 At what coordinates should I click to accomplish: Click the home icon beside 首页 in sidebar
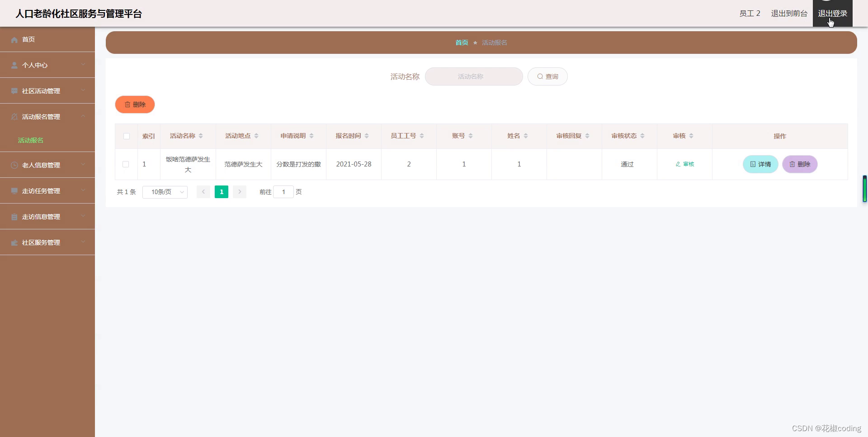(14, 40)
